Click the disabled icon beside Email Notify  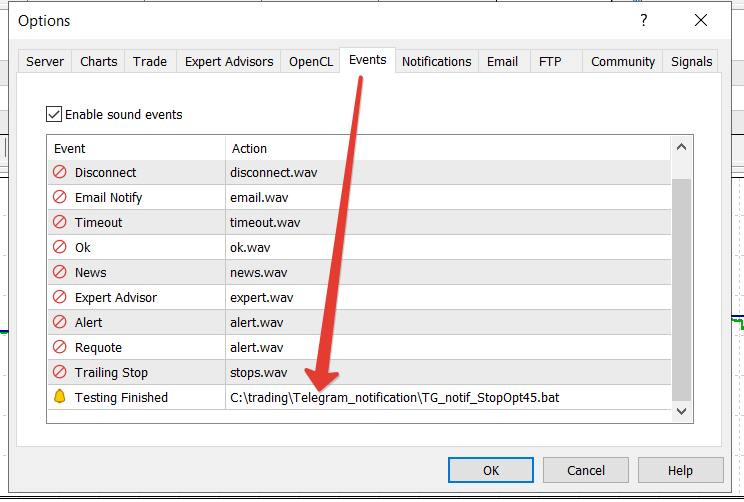(60, 197)
